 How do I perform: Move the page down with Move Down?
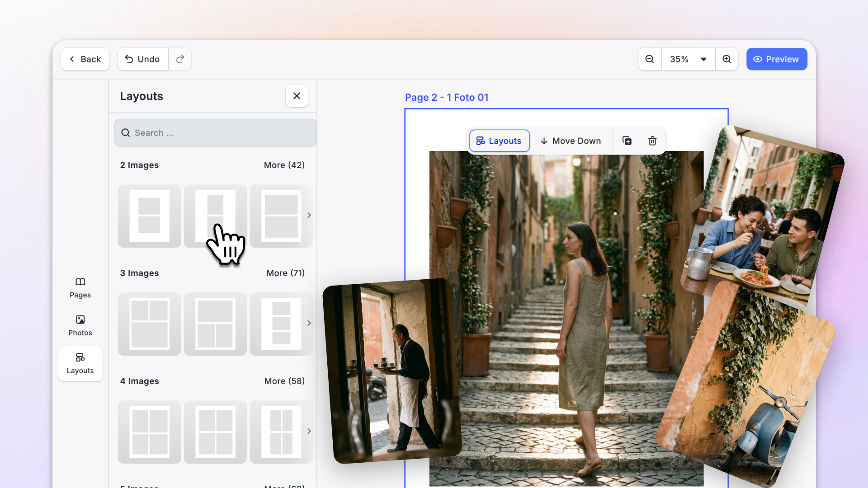(571, 141)
